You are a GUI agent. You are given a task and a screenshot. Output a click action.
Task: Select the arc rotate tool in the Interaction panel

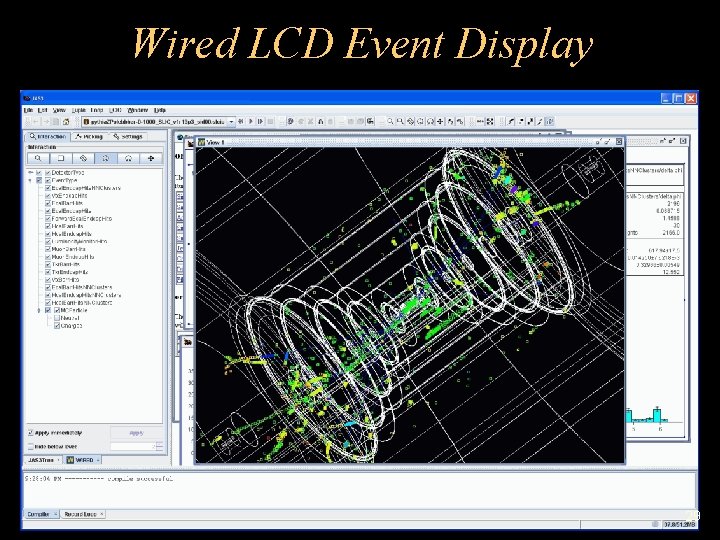point(128,158)
